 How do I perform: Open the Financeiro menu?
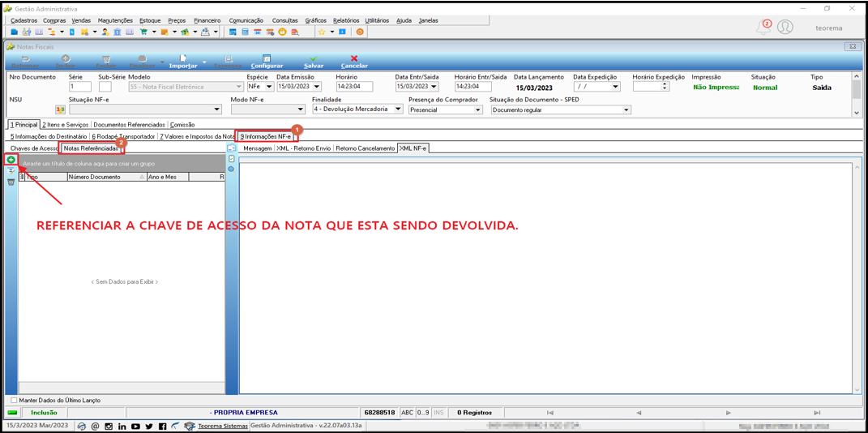click(x=207, y=20)
